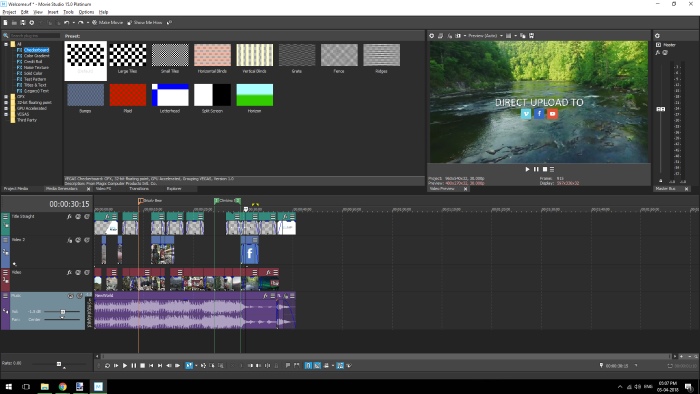Open Music track hamburger menu
This screenshot has width=700, height=394.
(x=5, y=296)
